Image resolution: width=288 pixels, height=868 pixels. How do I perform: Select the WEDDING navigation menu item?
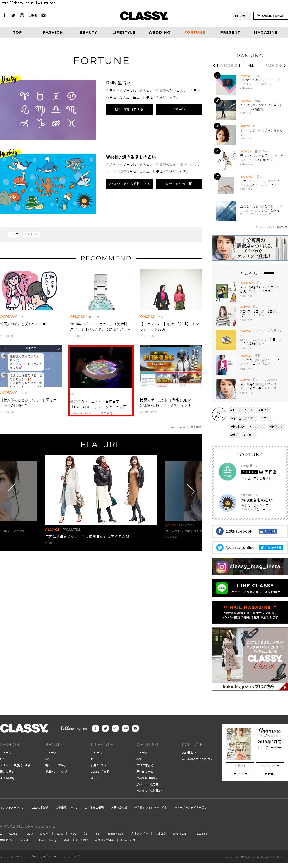[159, 32]
